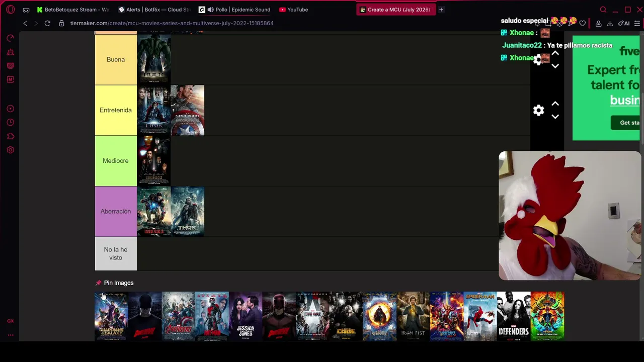Edit the Aberración tier label
This screenshot has height=362, width=644.
pos(116,211)
